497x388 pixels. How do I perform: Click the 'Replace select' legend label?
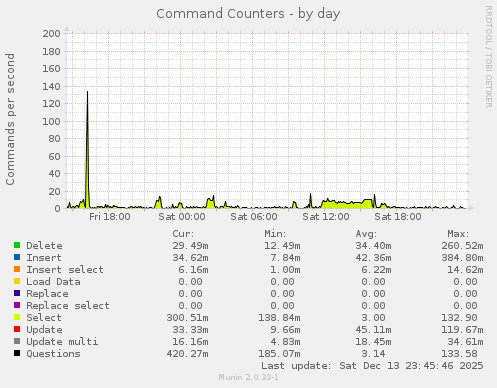click(68, 306)
